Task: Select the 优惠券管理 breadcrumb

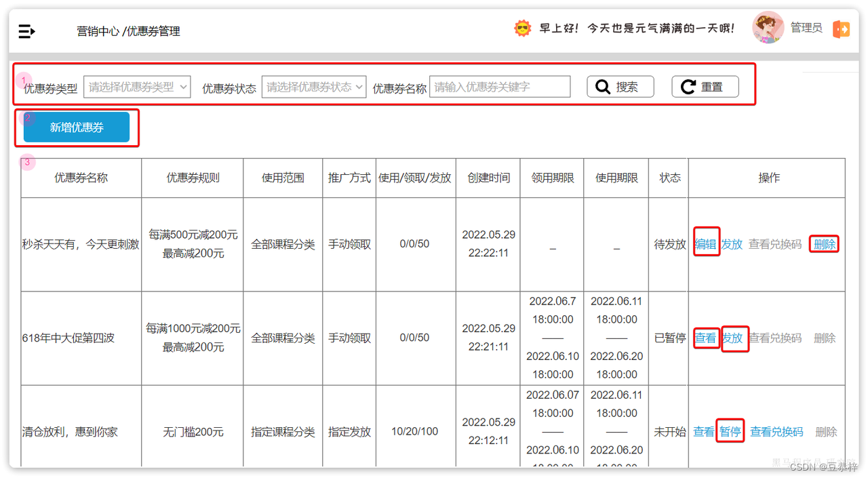Action: [x=153, y=31]
